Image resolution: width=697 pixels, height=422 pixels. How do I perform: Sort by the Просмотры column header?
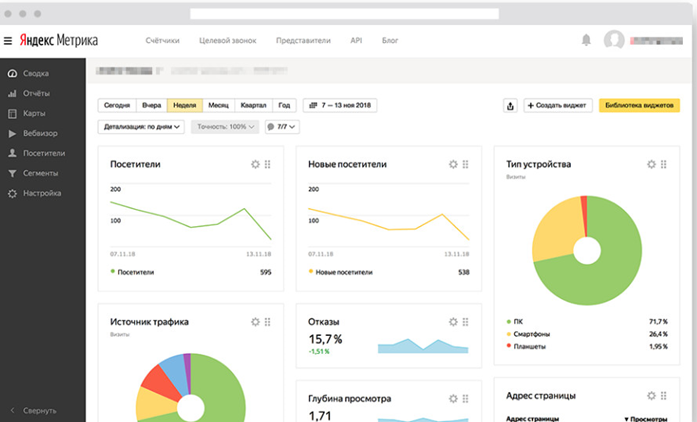(645, 419)
